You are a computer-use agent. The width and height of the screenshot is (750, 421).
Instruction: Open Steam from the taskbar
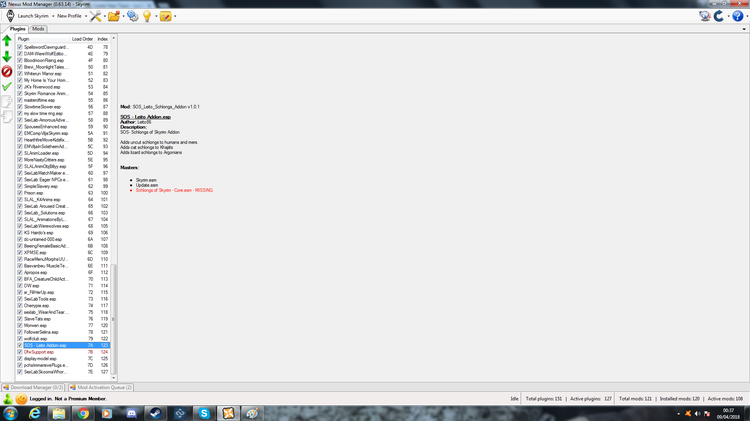coord(155,413)
